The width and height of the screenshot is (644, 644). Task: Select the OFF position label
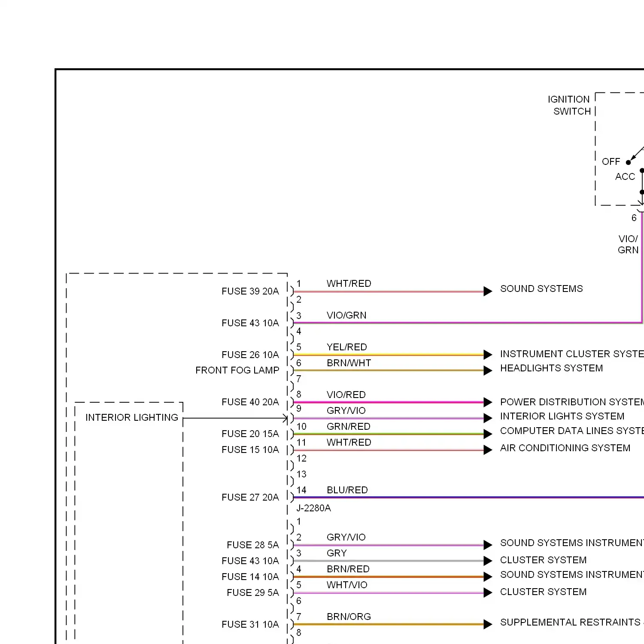611,162
